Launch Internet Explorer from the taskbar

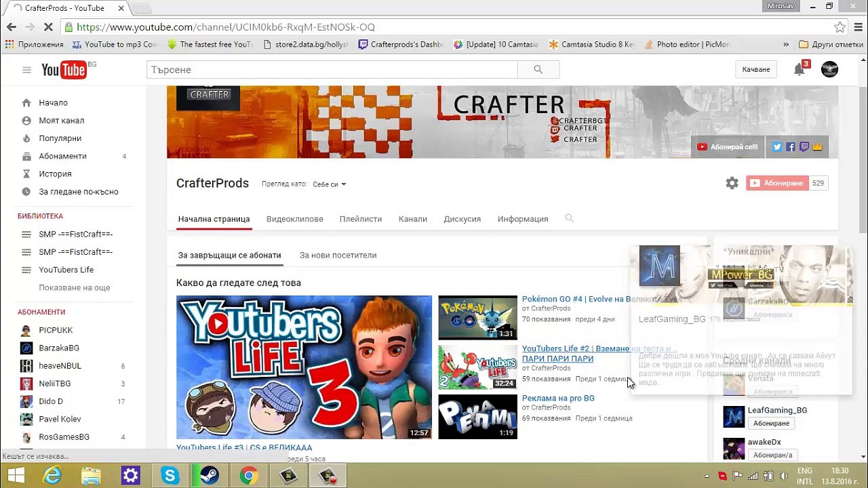click(x=52, y=476)
